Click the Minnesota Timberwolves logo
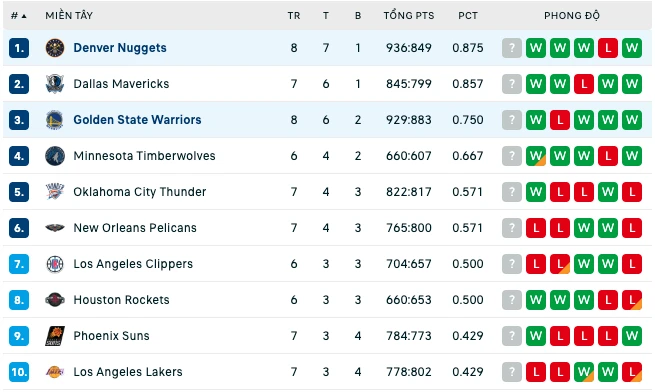The width and height of the screenshot is (655, 392). (55, 156)
